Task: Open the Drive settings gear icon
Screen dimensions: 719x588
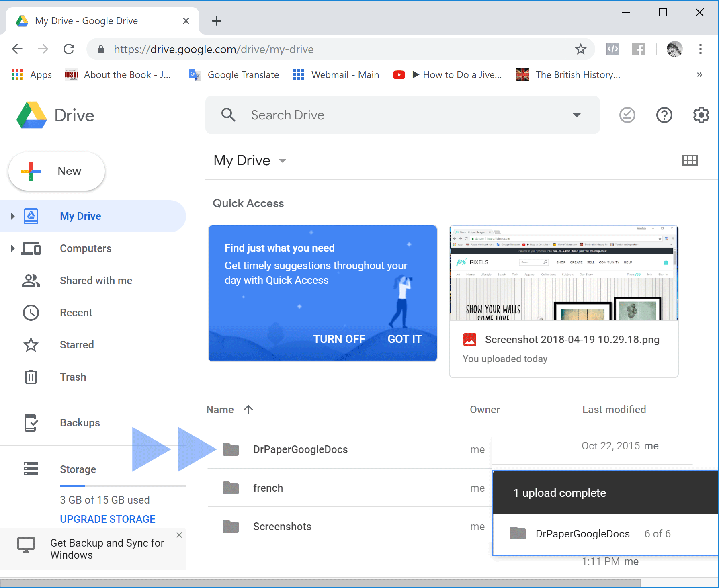Action: [x=701, y=115]
